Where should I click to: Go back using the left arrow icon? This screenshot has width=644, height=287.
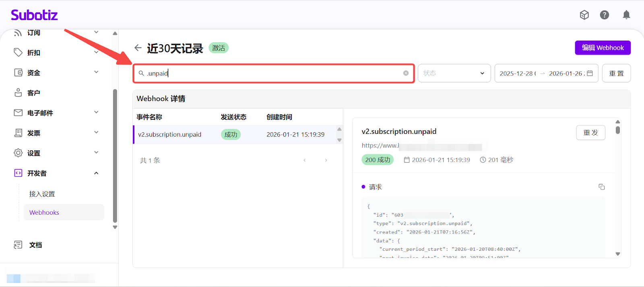pos(138,48)
